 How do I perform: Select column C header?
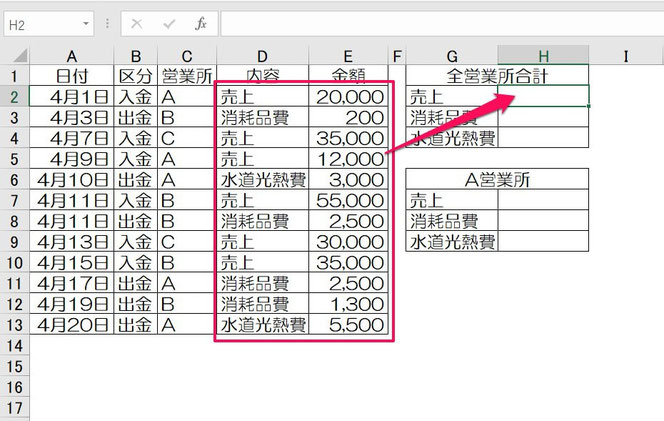point(187,55)
